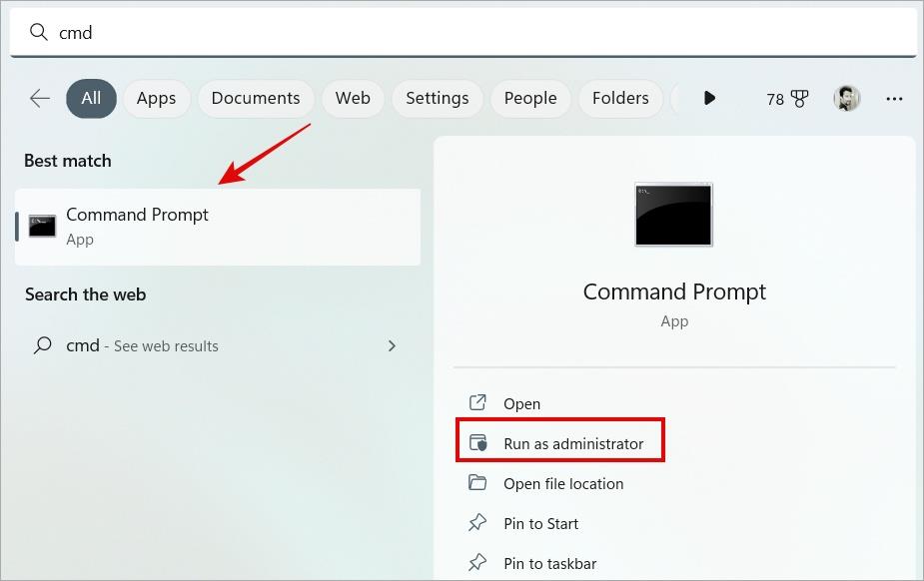Switch to the Documents filter tab
The width and height of the screenshot is (924, 581).
[256, 98]
